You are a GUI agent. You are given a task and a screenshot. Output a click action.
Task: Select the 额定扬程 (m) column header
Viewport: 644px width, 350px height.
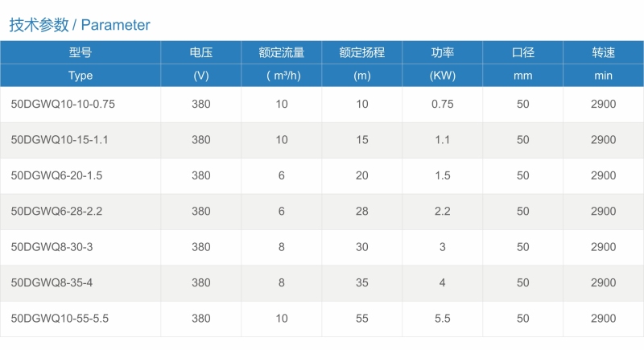point(361,64)
